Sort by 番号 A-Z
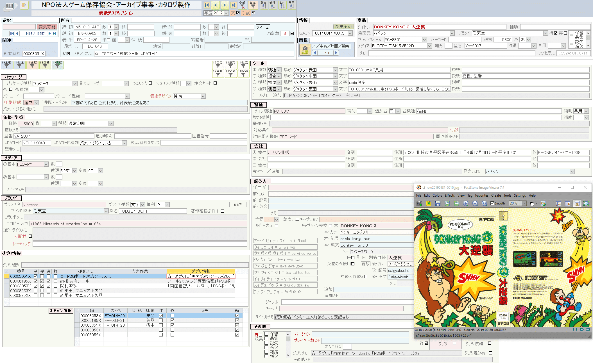 coord(291,5)
